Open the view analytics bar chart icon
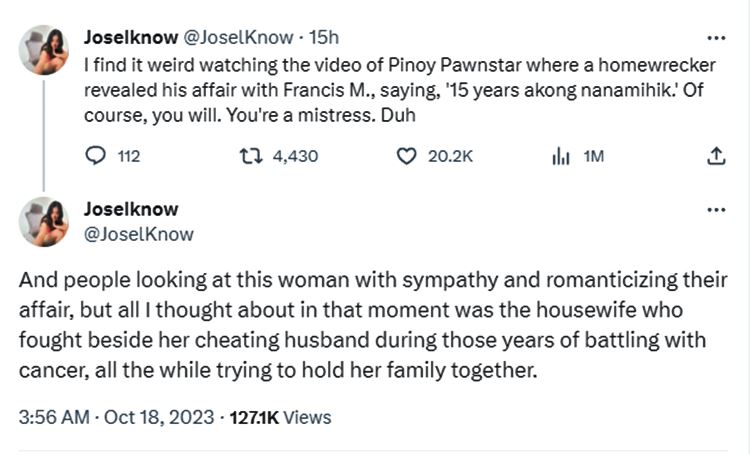Viewport: 750px width, 454px height. pos(560,156)
